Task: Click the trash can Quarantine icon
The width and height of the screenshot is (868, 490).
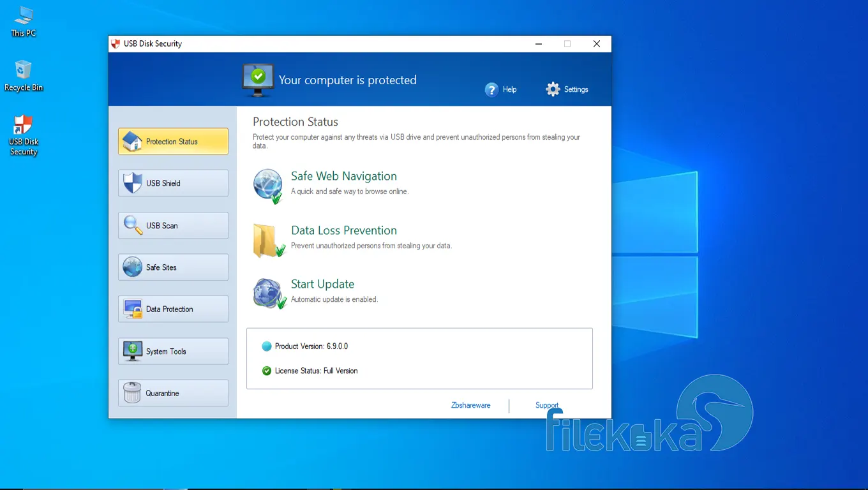Action: (x=132, y=393)
